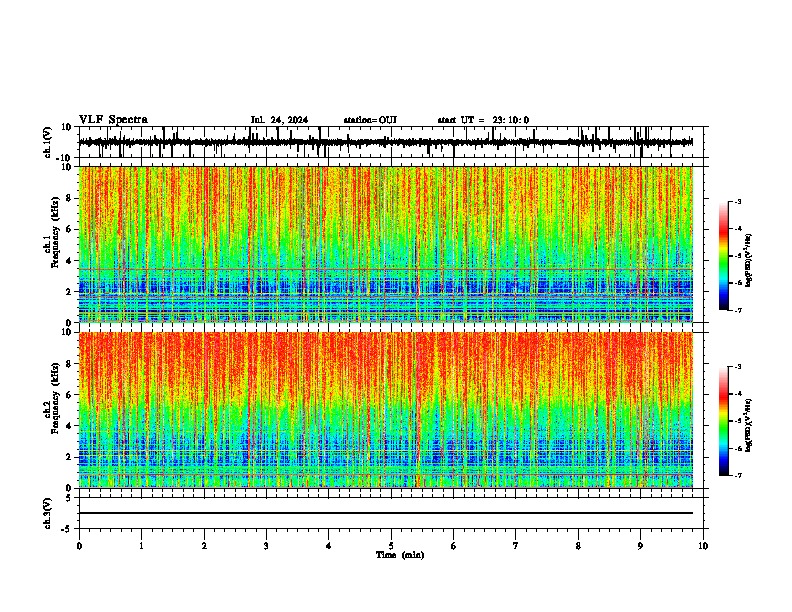Click the "VLF Spectra" title text
This screenshot has width=792, height=612.
(113, 120)
